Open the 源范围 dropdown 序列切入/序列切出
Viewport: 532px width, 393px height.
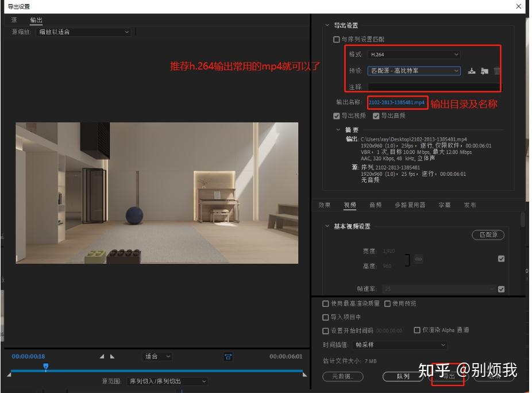point(167,382)
